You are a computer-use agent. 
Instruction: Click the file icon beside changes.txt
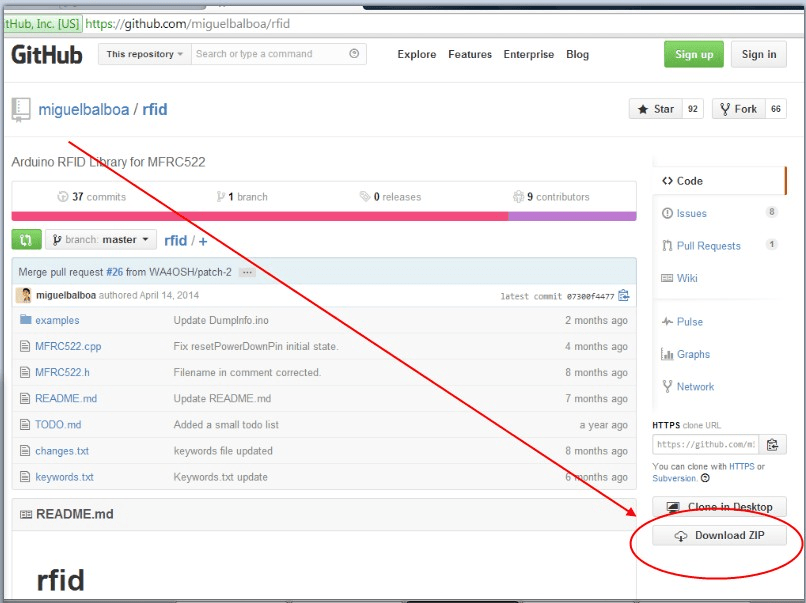(25, 451)
